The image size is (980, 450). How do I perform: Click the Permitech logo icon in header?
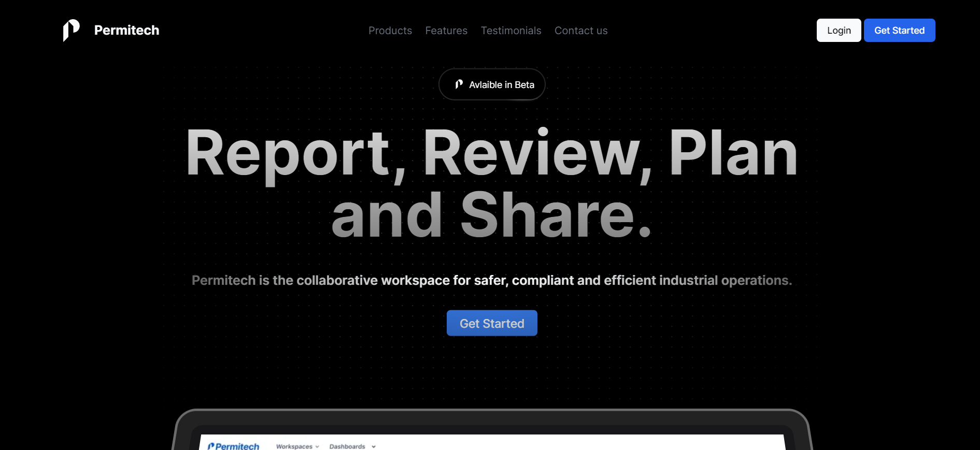[71, 30]
